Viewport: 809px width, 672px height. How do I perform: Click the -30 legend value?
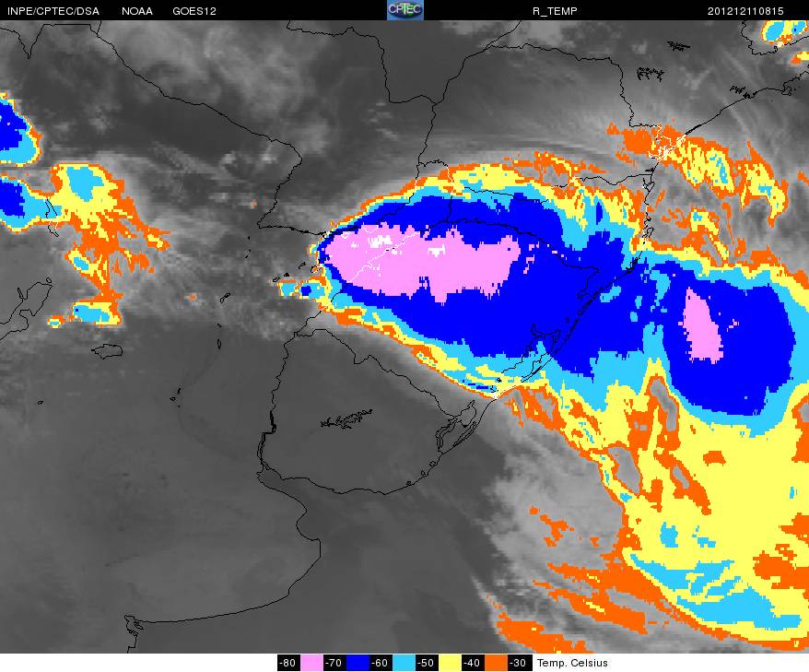click(518, 663)
